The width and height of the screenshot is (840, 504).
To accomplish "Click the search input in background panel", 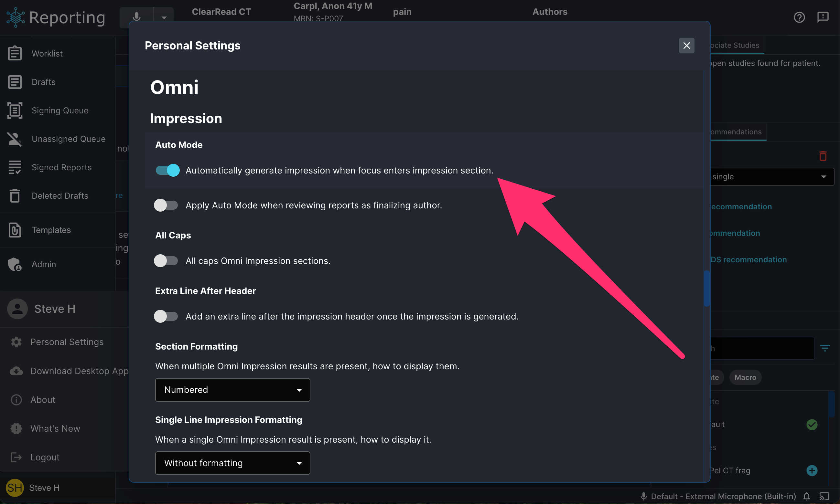I will click(762, 348).
